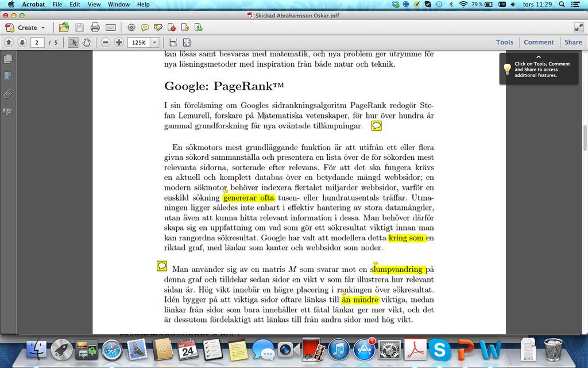Go to next page arrow
Screen dimensions: 588x368
click(x=22, y=43)
